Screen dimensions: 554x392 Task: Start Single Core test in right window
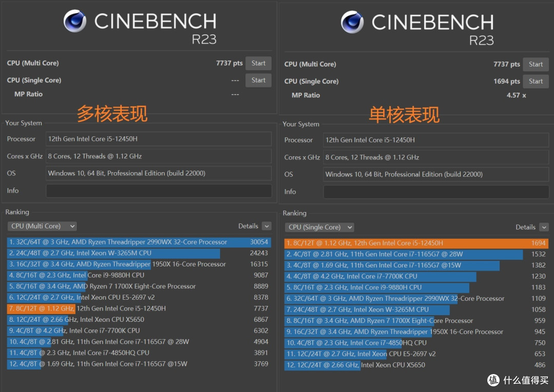coord(536,81)
